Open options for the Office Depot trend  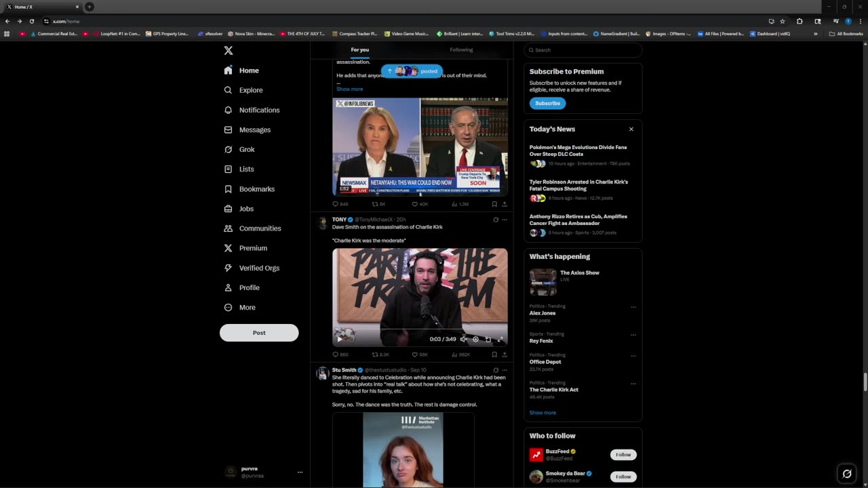tap(633, 356)
